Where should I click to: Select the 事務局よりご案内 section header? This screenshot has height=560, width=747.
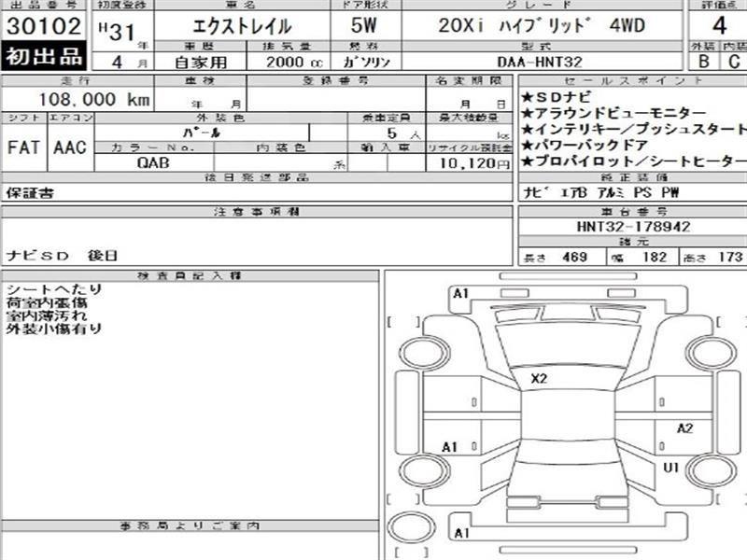click(190, 525)
